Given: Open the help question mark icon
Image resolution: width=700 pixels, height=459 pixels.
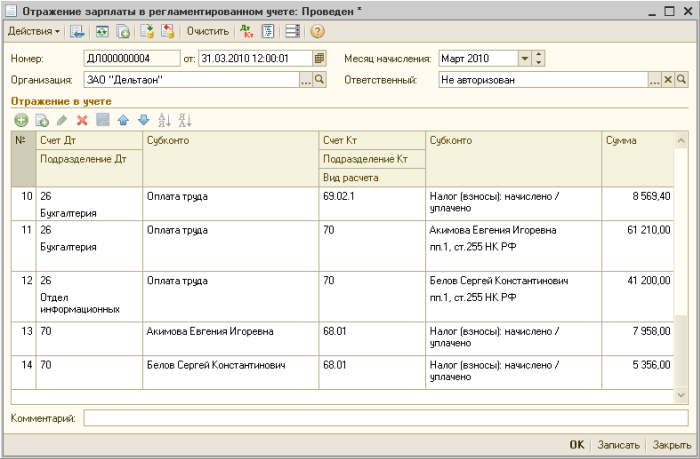Looking at the screenshot, I should (318, 31).
